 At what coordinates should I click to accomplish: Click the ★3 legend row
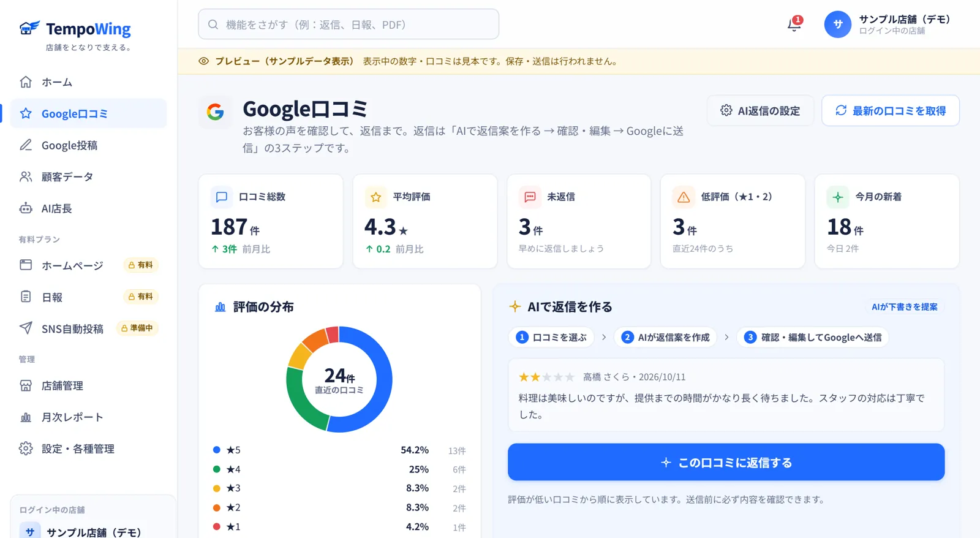339,488
